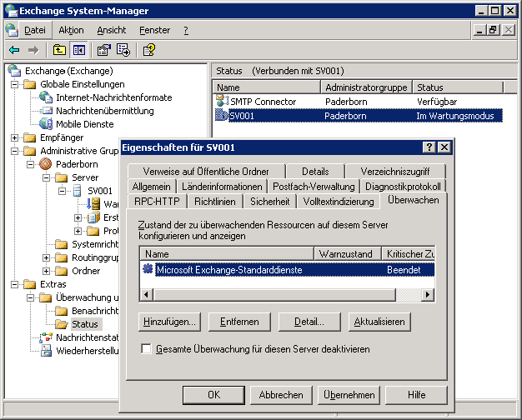Click the Paderborn administrative group icon
Screen dimensions: 522x420
coord(45,163)
